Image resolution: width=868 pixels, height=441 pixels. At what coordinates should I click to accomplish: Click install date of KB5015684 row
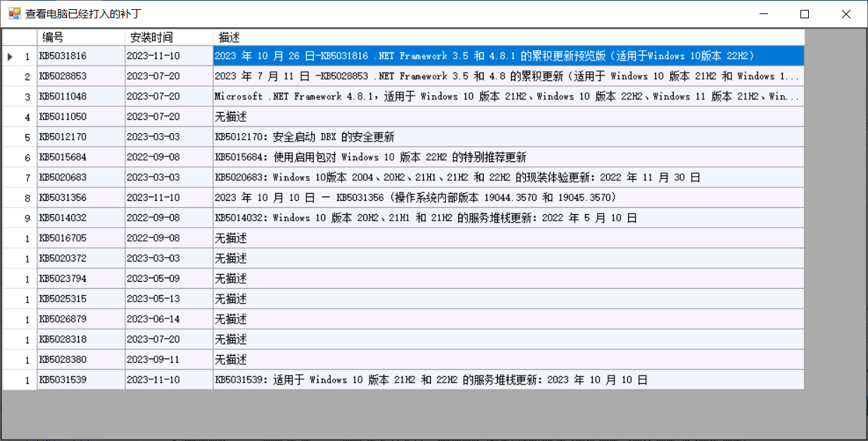click(169, 157)
